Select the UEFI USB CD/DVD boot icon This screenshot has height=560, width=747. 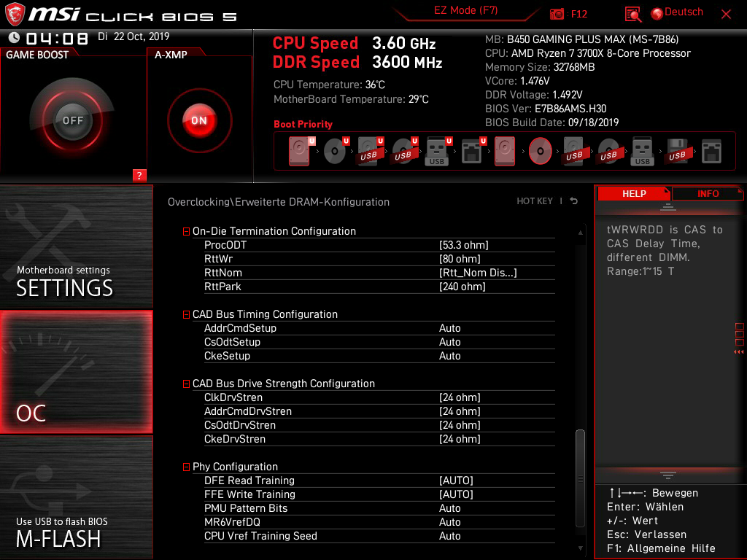[404, 151]
